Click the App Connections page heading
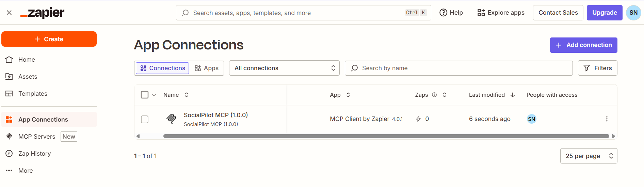The height and width of the screenshot is (187, 644). pos(189,45)
